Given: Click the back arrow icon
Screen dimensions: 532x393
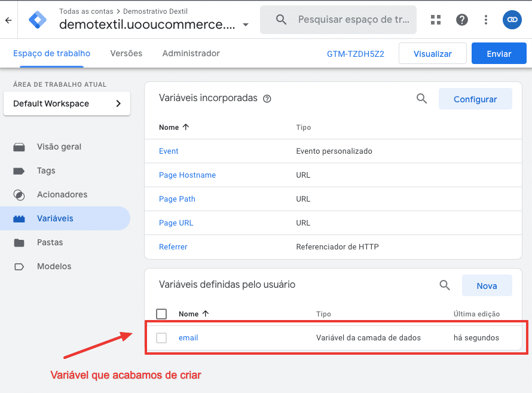Looking at the screenshot, I should tap(8, 20).
